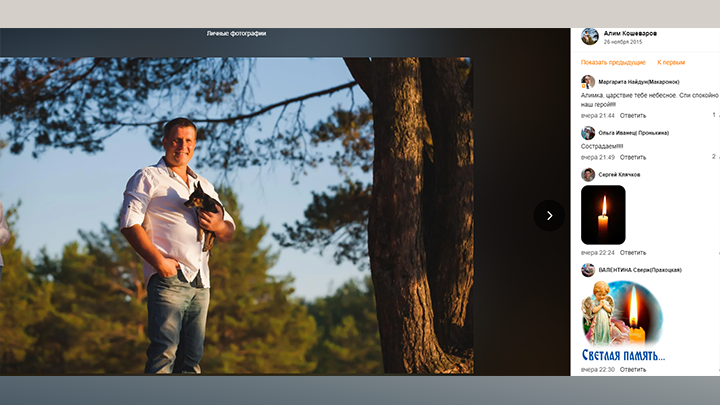
Task: Reply to Ольга's Сострадаем comment
Action: coord(633,157)
